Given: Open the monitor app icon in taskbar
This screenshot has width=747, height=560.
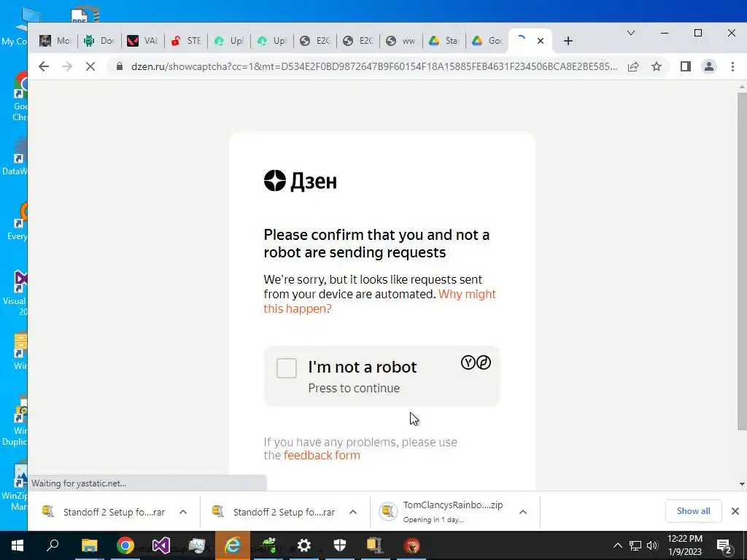Looking at the screenshot, I should click(x=197, y=545).
